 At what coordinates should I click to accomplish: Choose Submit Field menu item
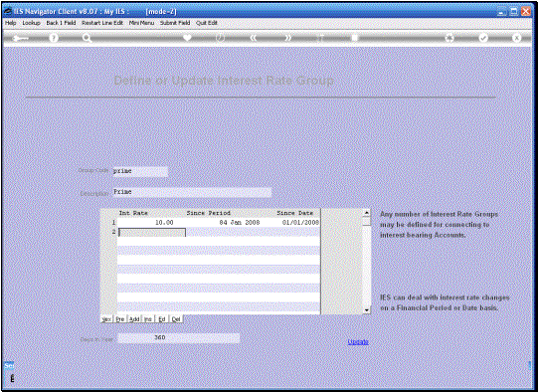(175, 23)
